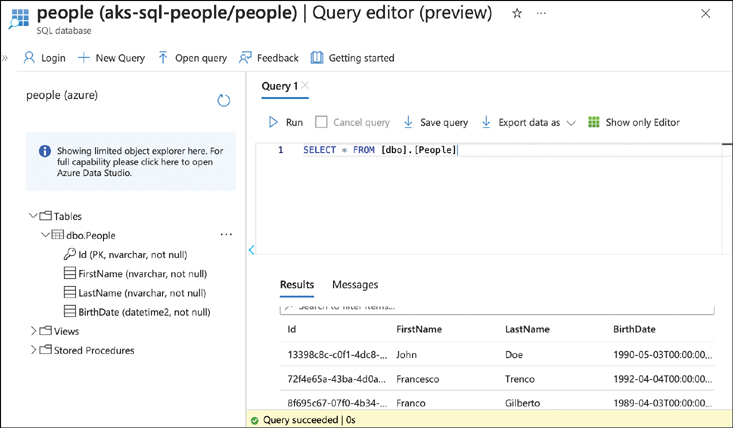Select the Results tab
733x428 pixels.
pyautogui.click(x=297, y=285)
